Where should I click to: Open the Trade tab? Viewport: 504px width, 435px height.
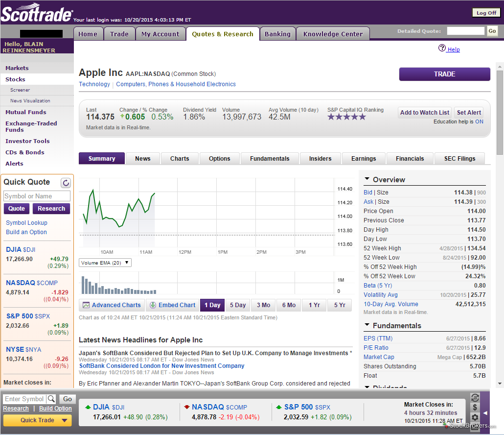coord(119,34)
